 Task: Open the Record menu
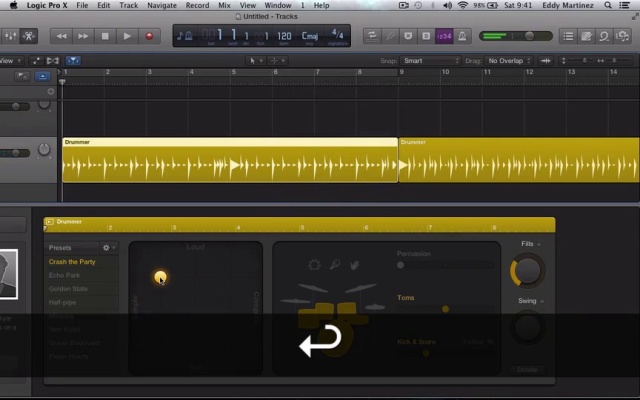[x=197, y=5]
